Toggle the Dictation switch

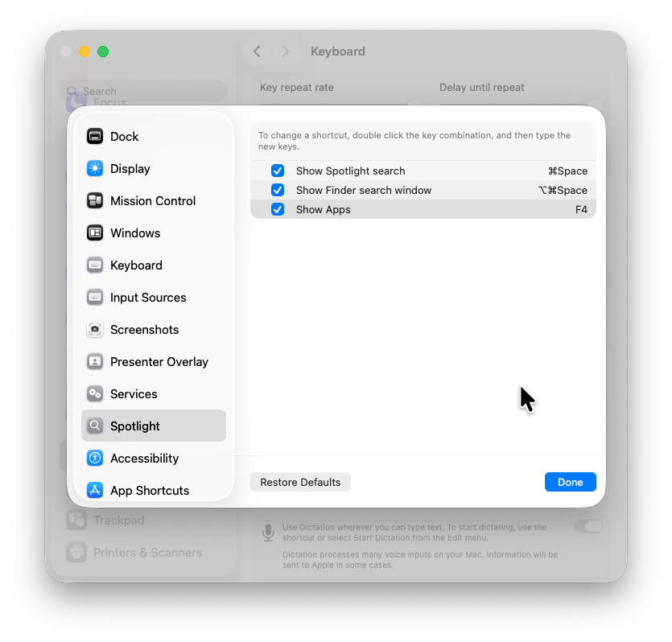tap(587, 526)
